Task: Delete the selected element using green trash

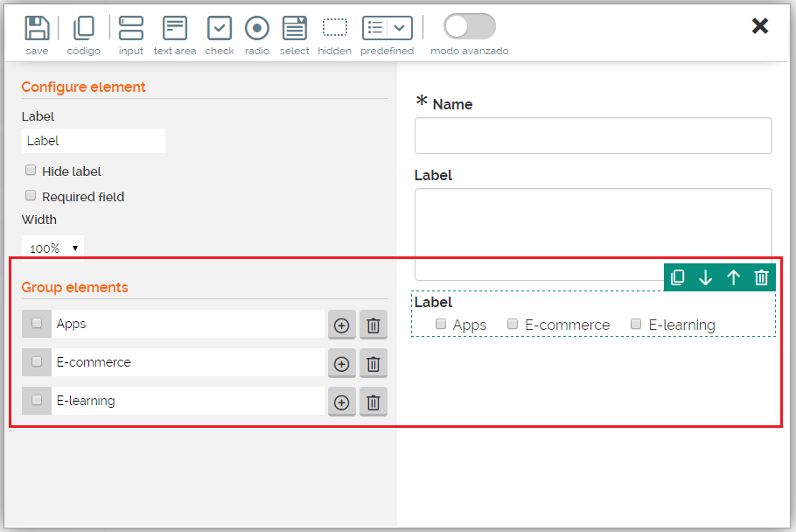Action: [x=761, y=278]
